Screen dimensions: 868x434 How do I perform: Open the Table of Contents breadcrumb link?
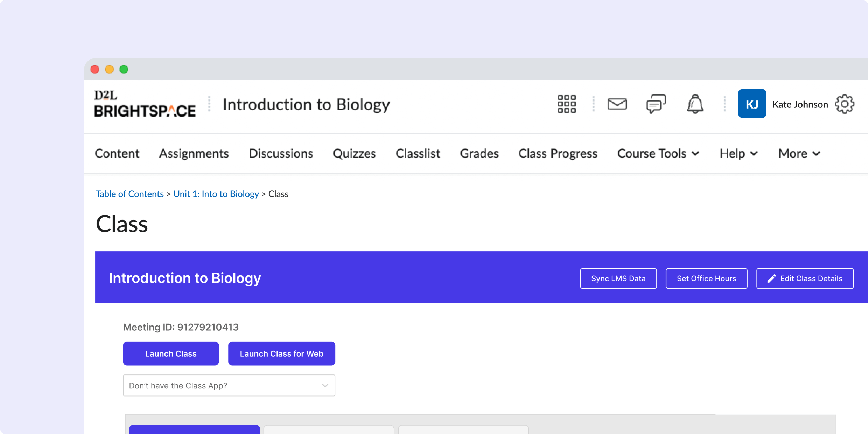click(x=129, y=194)
